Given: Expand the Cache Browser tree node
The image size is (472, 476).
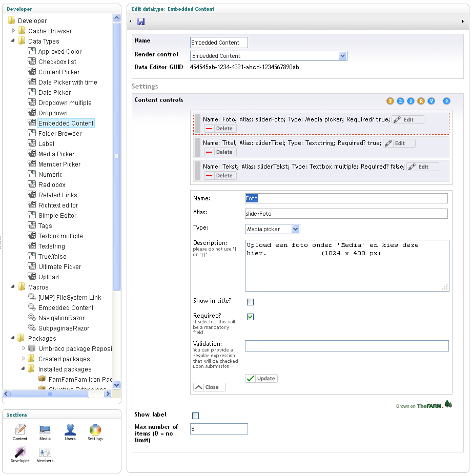Looking at the screenshot, I should (14, 31).
